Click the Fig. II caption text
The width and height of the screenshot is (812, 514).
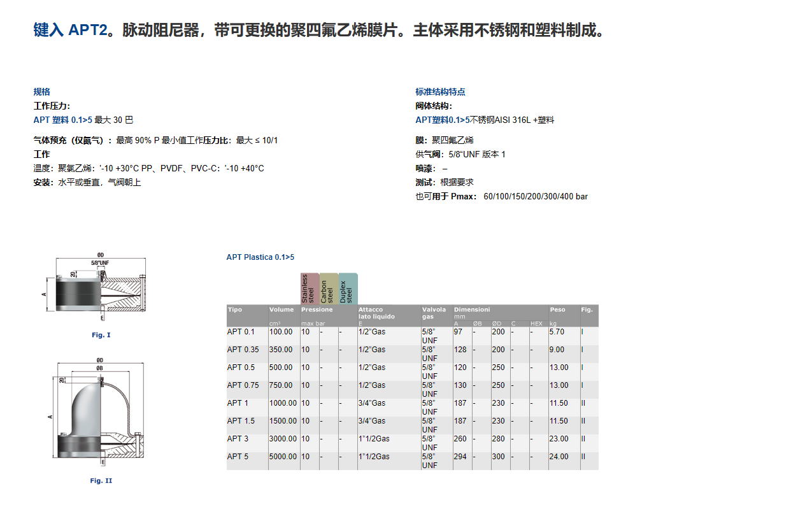[101, 481]
